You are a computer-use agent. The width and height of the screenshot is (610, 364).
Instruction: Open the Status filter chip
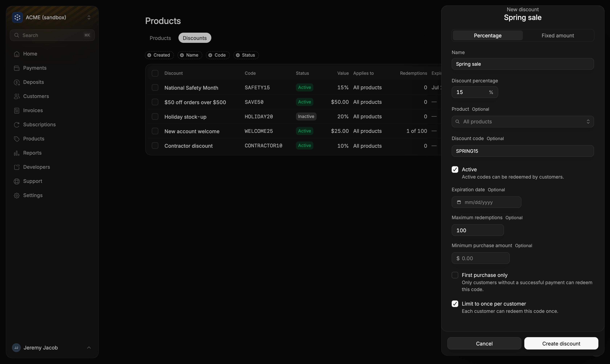click(x=246, y=55)
